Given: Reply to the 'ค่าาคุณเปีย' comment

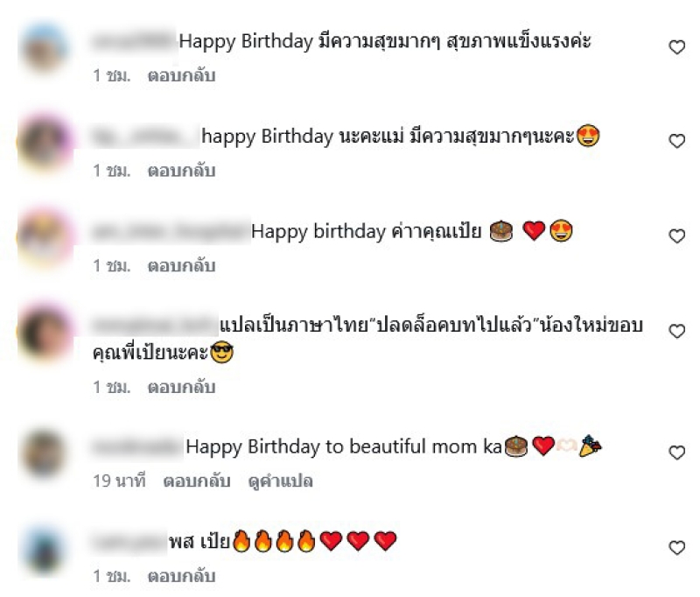Looking at the screenshot, I should (x=181, y=266).
